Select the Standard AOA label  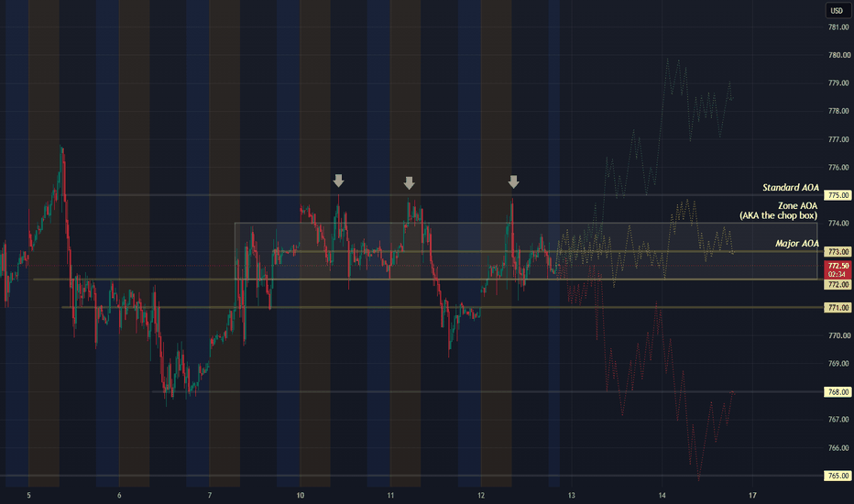click(x=790, y=188)
